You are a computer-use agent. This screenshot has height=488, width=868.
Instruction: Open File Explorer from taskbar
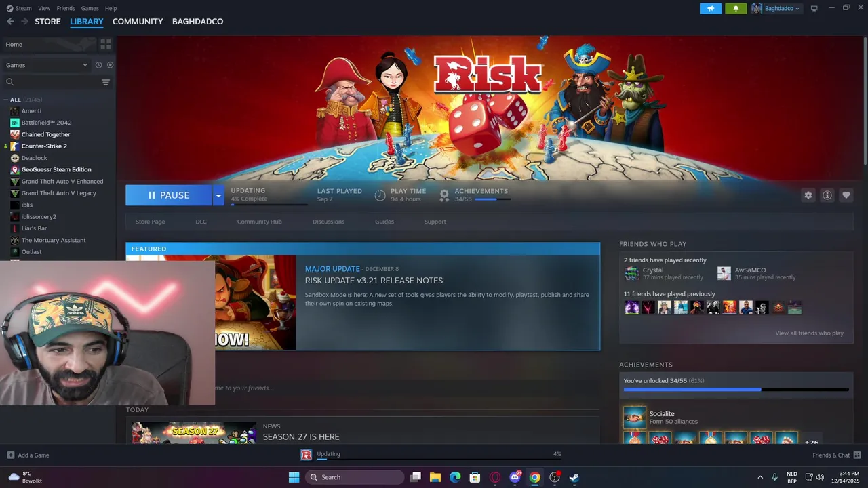point(435,477)
